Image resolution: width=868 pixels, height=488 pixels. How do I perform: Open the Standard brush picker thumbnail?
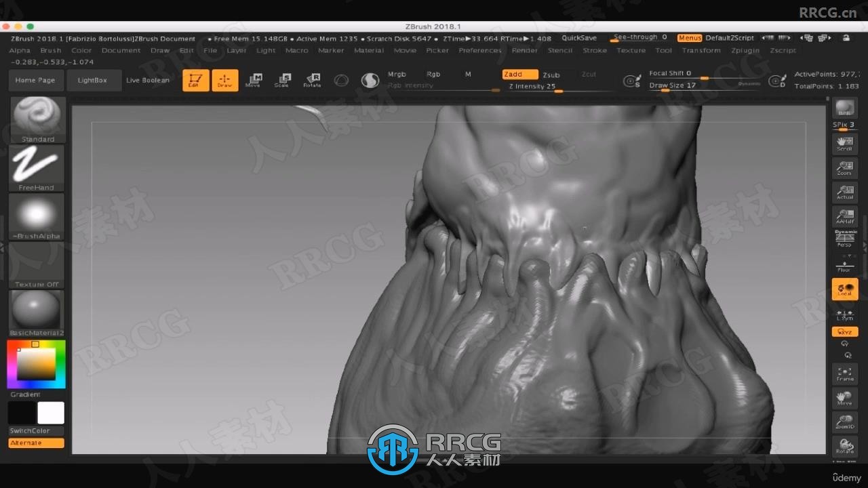point(37,119)
